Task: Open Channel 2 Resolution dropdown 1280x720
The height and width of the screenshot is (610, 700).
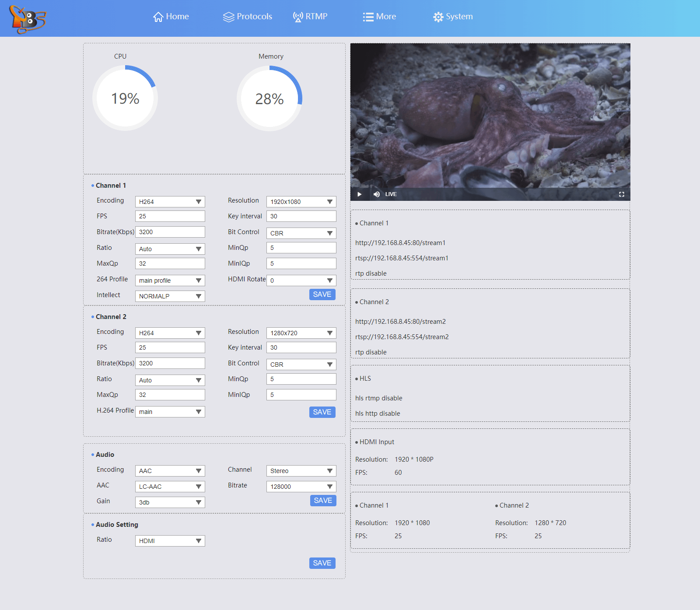Action: (x=301, y=333)
